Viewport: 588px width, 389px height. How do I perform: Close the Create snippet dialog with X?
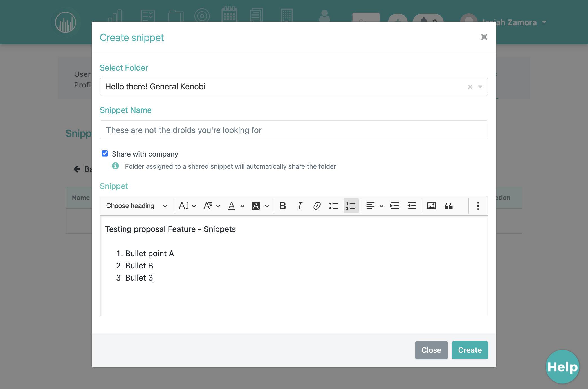(484, 37)
